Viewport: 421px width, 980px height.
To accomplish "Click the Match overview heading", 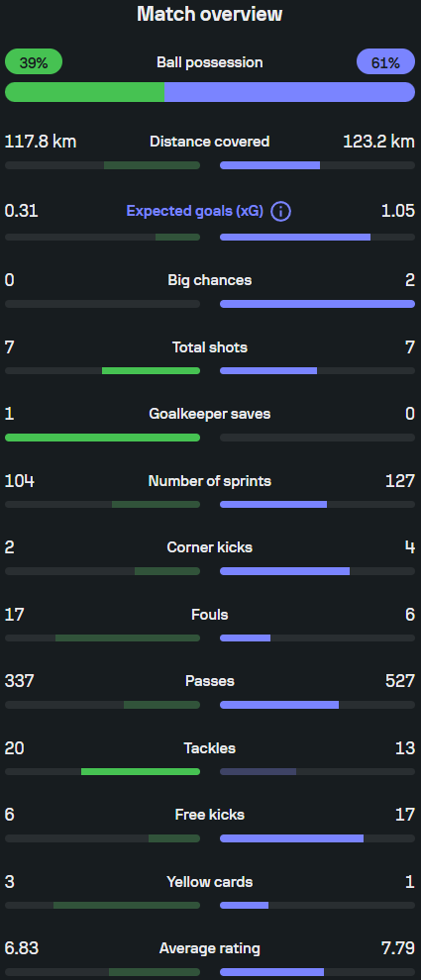I will [210, 14].
